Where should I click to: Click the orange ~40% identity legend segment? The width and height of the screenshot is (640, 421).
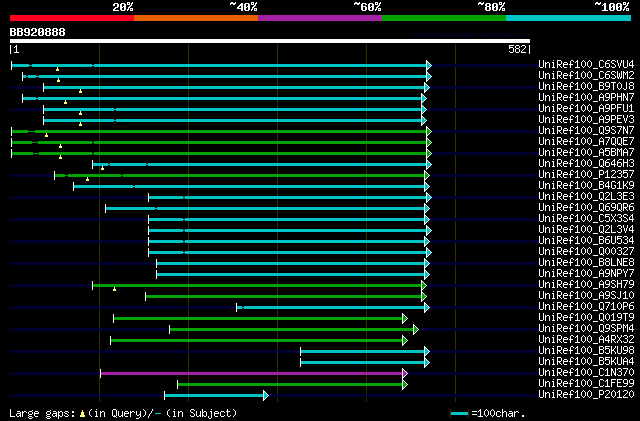(x=196, y=18)
